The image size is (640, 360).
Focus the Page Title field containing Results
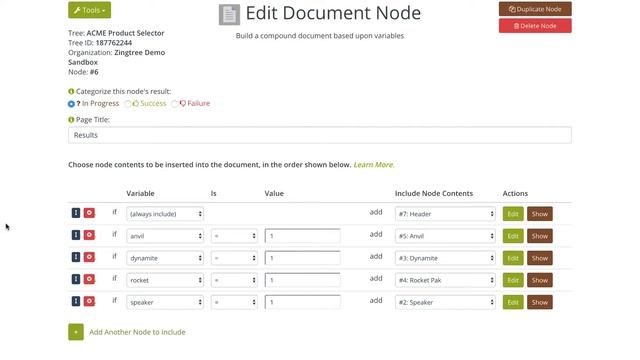click(x=320, y=135)
